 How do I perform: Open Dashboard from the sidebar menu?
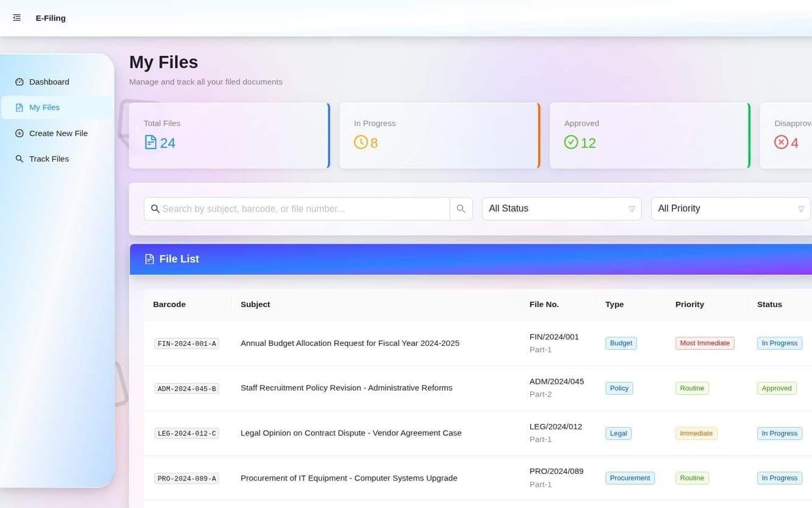(57, 82)
